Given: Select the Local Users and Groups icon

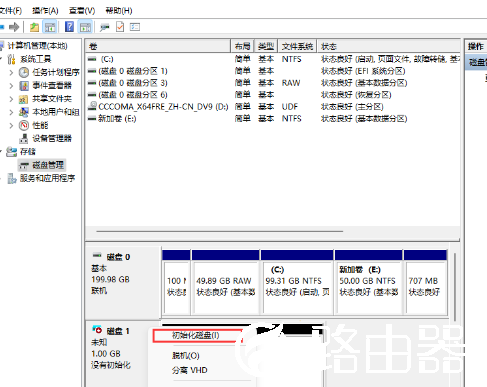Looking at the screenshot, I should click(23, 112).
